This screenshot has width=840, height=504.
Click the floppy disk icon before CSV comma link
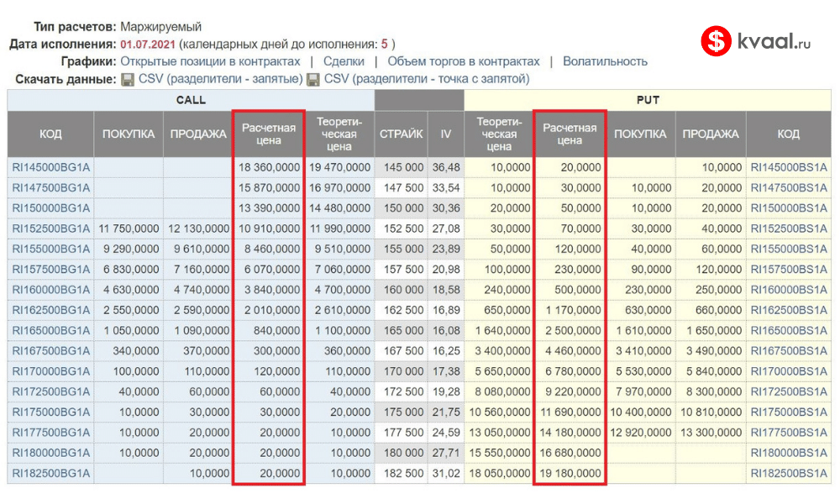(128, 79)
